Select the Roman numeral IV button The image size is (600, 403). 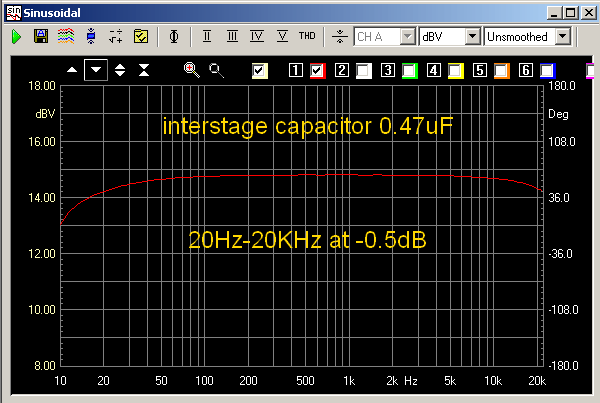point(256,36)
